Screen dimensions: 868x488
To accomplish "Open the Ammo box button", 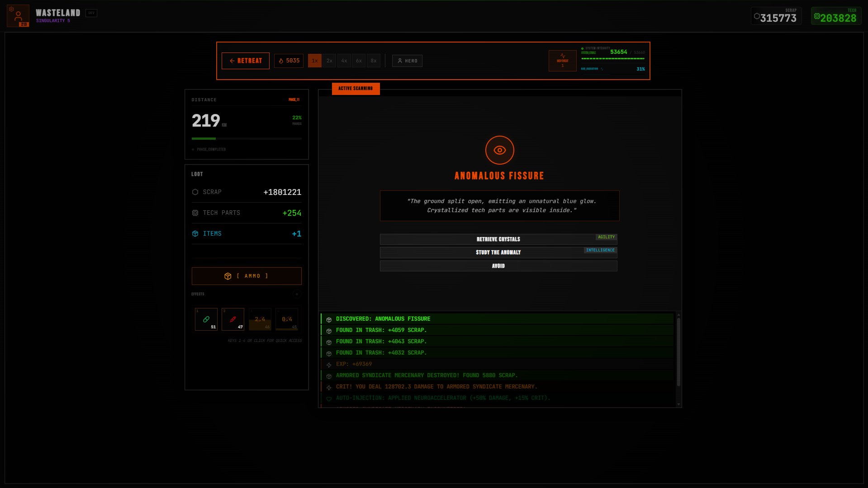I will point(247,276).
